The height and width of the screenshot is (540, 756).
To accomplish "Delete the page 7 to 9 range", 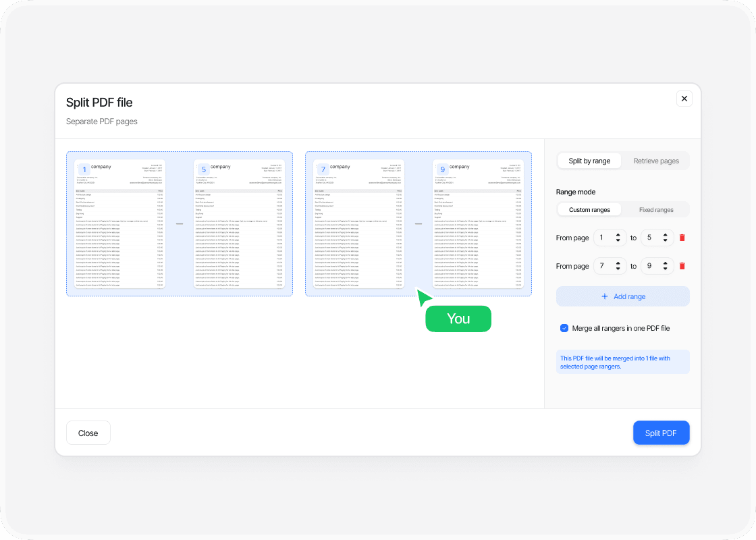I will pos(682,266).
